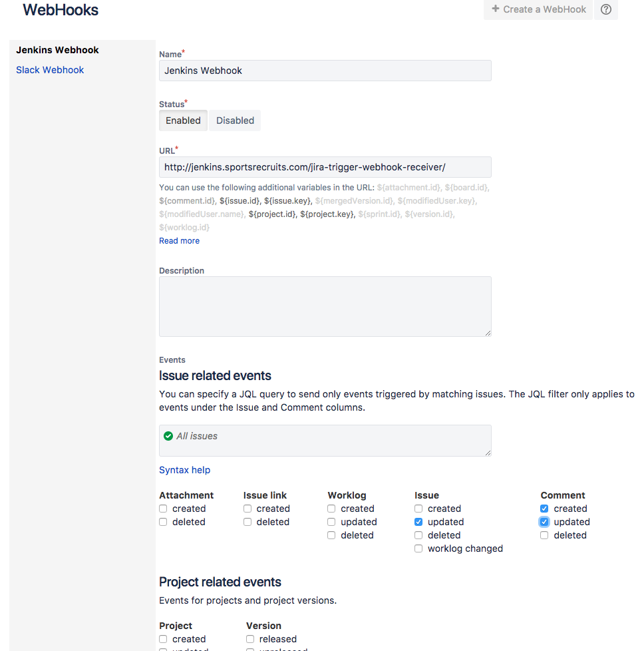Click into the Description text area
The height and width of the screenshot is (651, 644).
tap(325, 306)
